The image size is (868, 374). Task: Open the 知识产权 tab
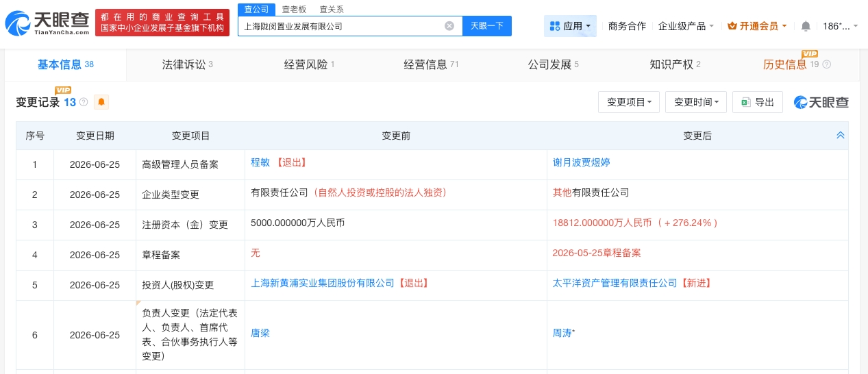[x=675, y=64]
